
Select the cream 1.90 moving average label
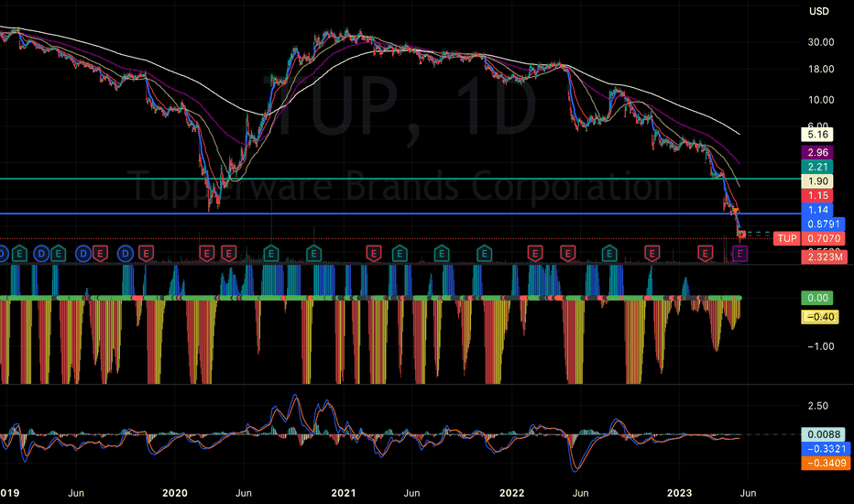pyautogui.click(x=817, y=181)
